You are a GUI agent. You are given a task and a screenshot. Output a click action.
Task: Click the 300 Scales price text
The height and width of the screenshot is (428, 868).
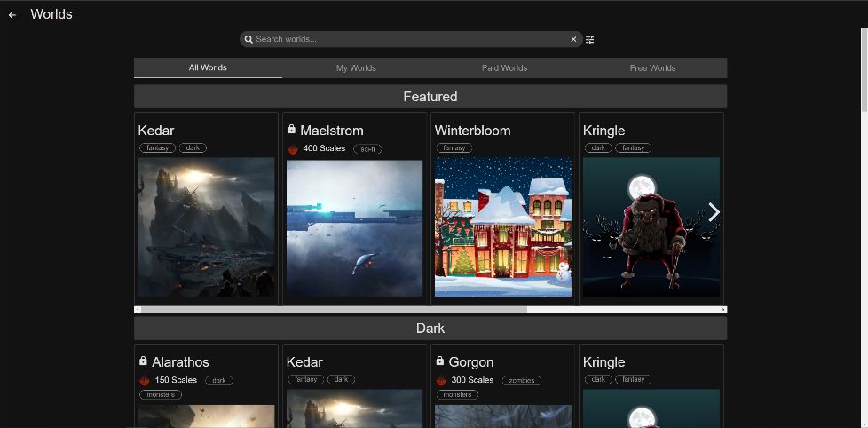pyautogui.click(x=472, y=380)
